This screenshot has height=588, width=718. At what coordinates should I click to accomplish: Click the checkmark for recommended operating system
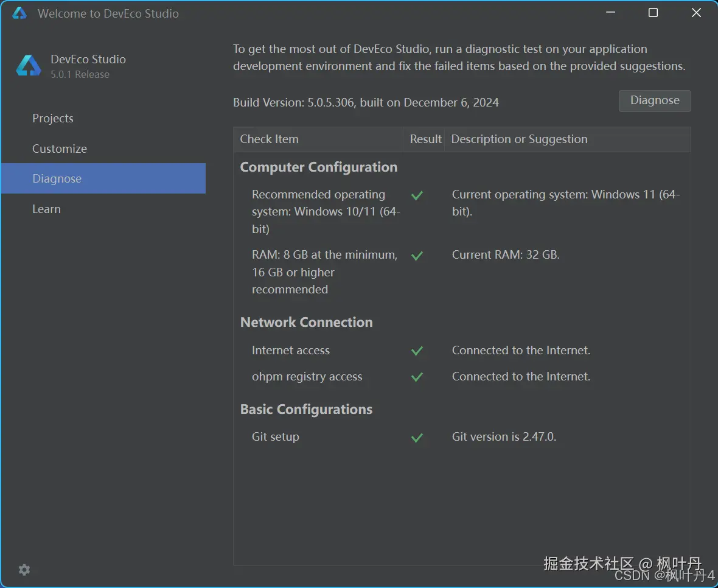click(417, 195)
